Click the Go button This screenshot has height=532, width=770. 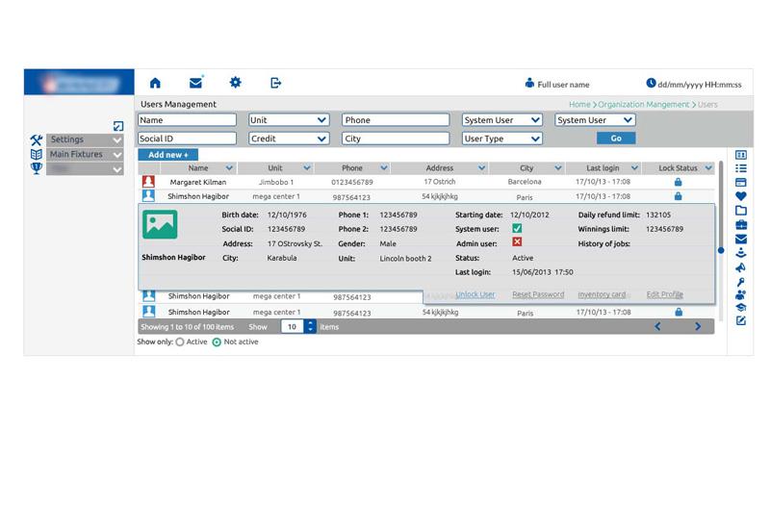coord(616,139)
